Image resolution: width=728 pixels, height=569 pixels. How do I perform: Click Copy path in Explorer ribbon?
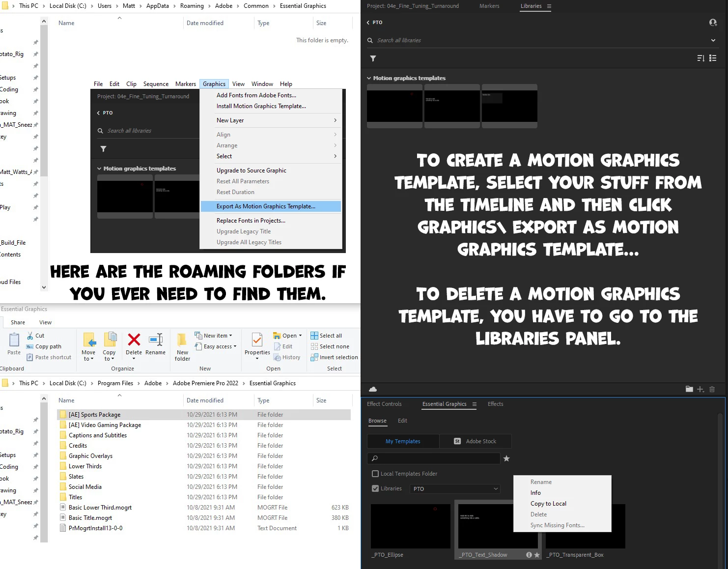coord(44,346)
